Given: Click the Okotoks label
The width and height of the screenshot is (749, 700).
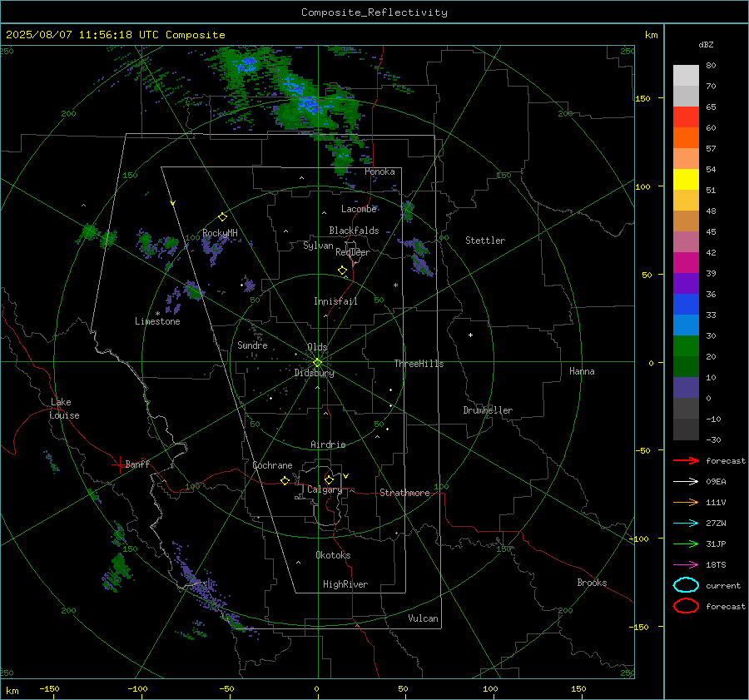Looking at the screenshot, I should point(333,555).
